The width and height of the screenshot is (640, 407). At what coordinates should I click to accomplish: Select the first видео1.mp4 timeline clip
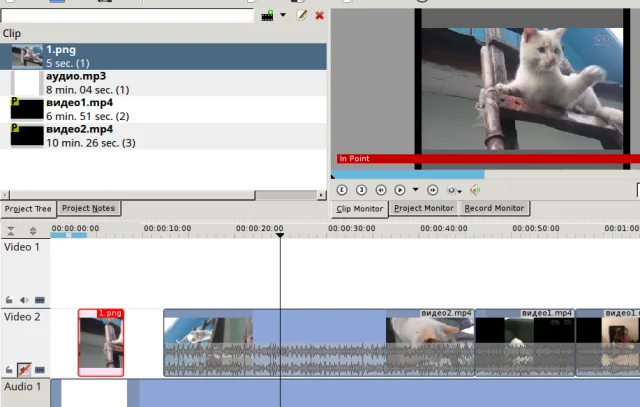[525, 343]
